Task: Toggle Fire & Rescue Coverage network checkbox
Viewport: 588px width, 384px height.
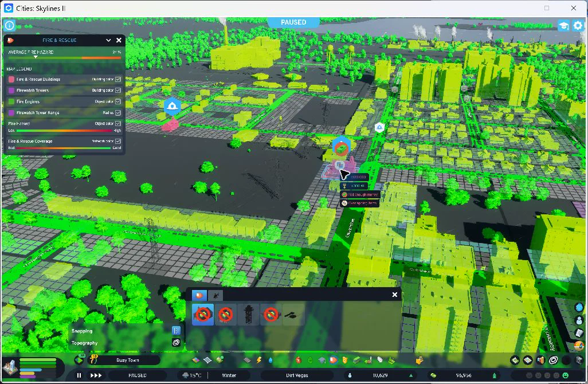Action: (117, 142)
